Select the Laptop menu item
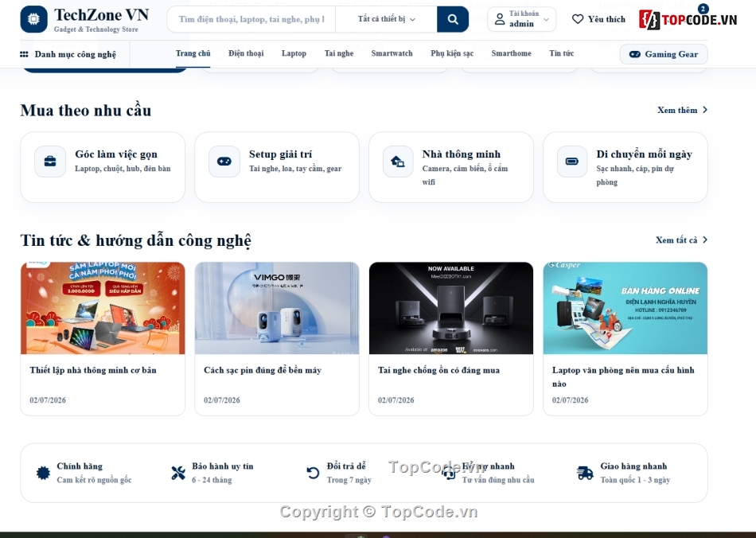The width and height of the screenshot is (756, 538). 294,53
